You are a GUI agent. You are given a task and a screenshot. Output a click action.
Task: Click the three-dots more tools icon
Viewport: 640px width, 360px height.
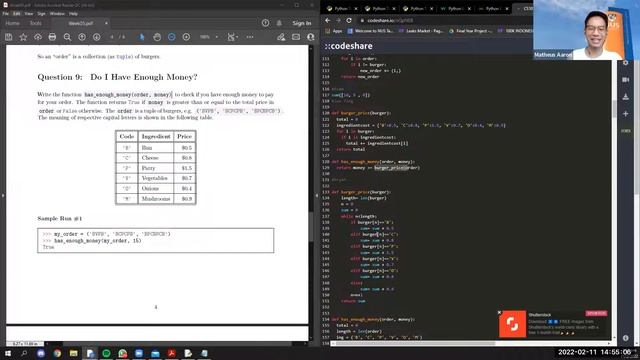tap(250, 37)
